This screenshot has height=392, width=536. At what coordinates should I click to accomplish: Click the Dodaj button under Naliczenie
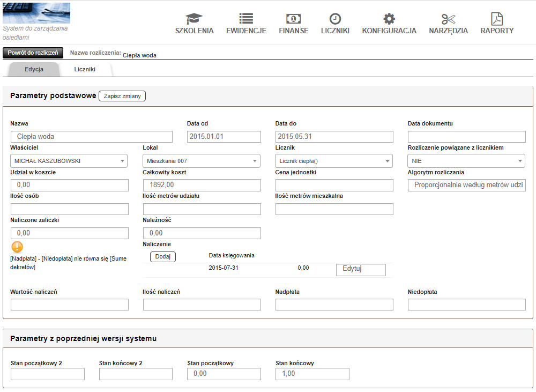click(163, 256)
